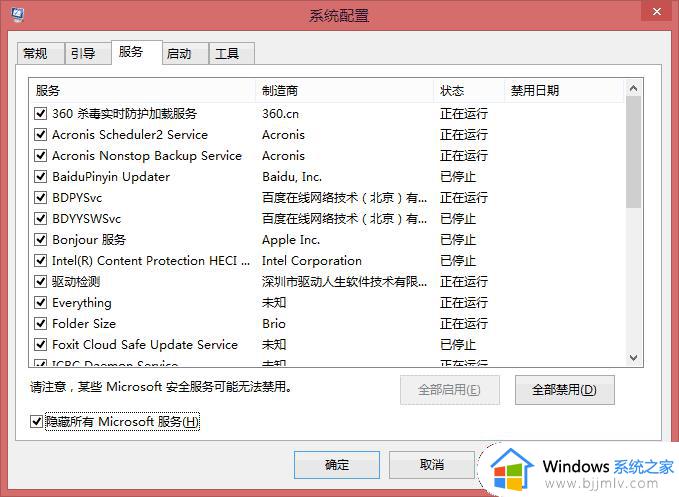The width and height of the screenshot is (679, 497).
Task: Sort by the 状态 column header
Action: (469, 90)
